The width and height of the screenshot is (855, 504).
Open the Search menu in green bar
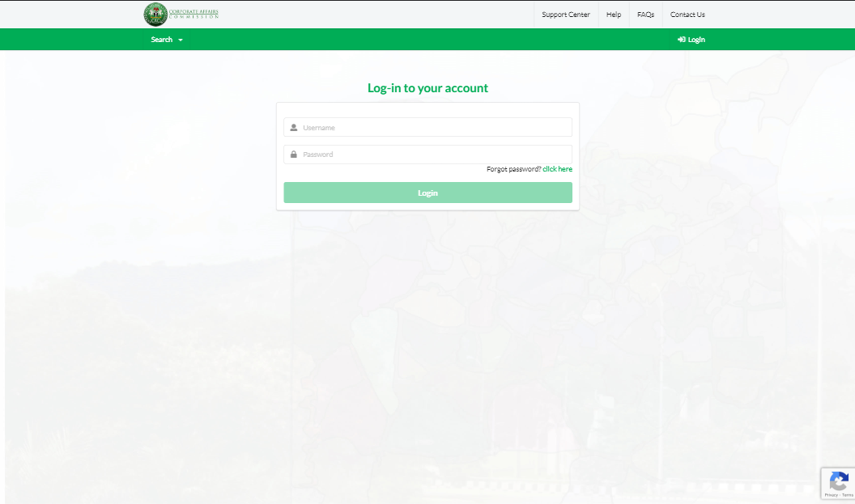(162, 40)
